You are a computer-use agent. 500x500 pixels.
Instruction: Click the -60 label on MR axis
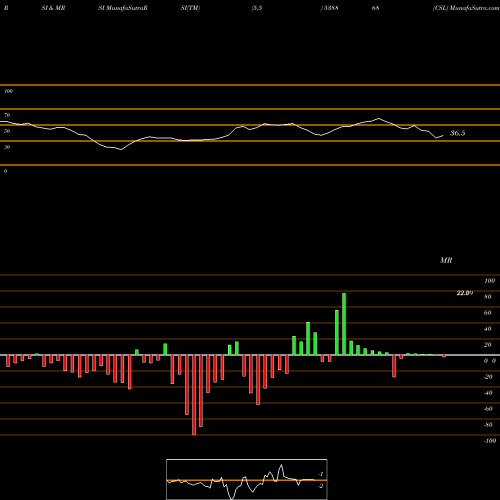click(x=488, y=409)
